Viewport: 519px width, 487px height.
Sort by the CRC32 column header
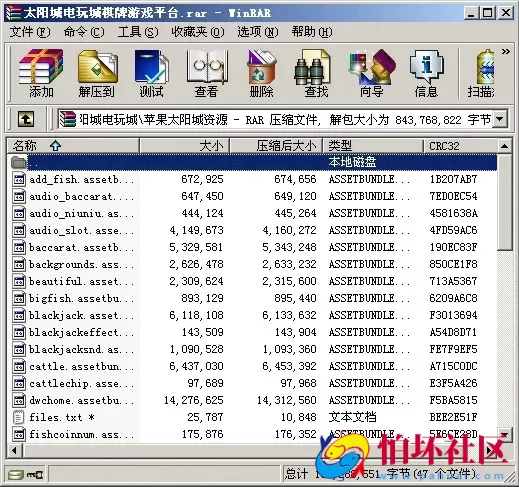(x=460, y=146)
